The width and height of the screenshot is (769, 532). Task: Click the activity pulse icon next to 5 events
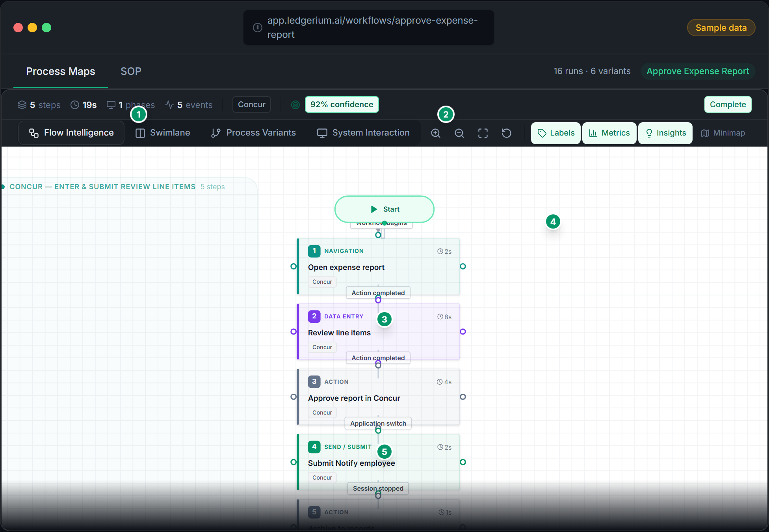click(x=169, y=105)
